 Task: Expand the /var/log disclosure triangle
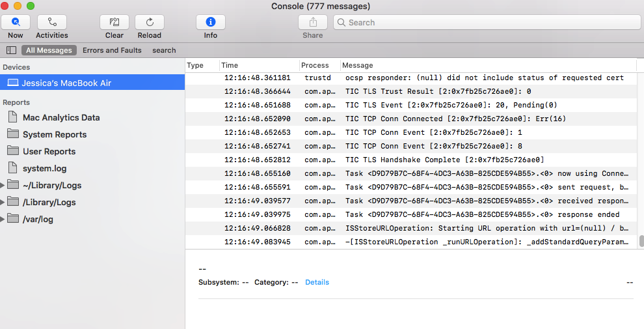click(x=3, y=219)
